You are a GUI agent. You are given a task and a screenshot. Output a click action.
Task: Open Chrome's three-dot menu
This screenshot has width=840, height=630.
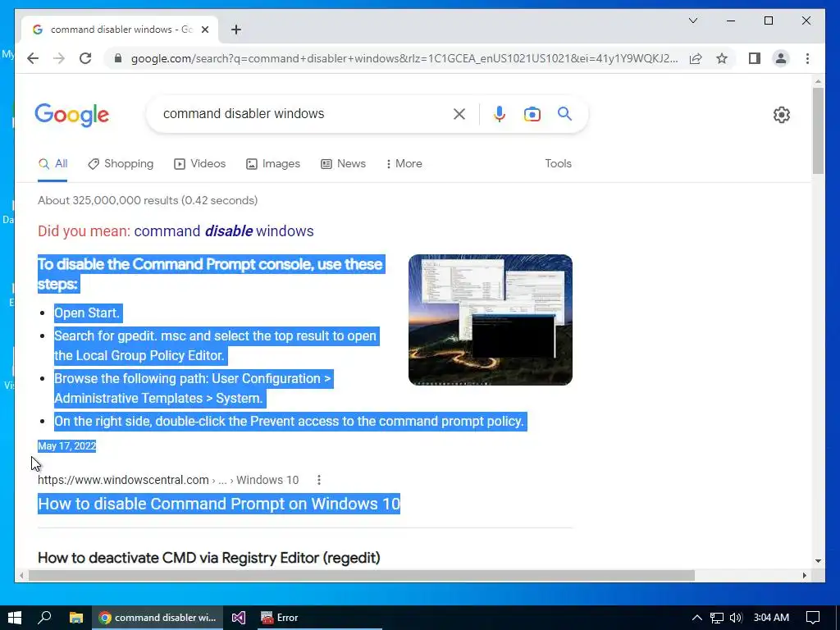[807, 58]
